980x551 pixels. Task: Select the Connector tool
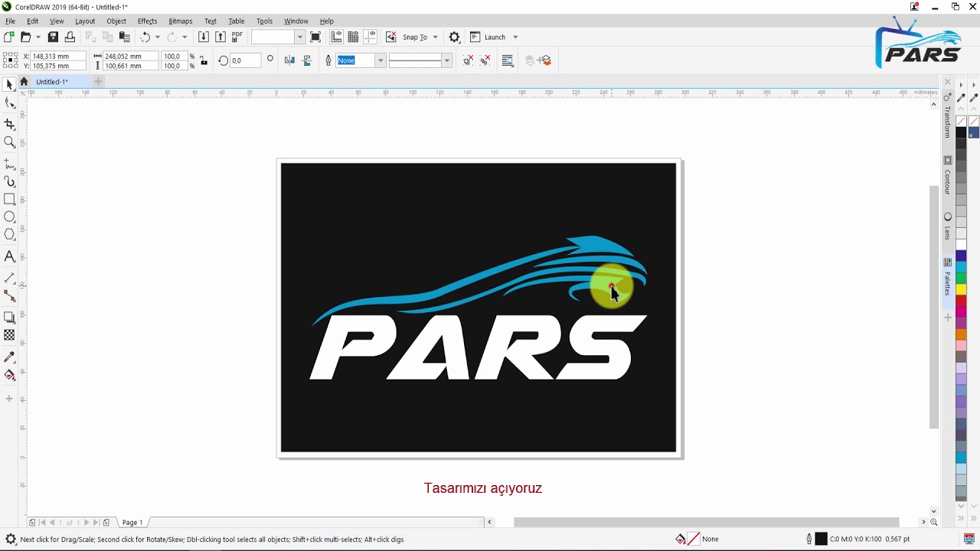[9, 296]
